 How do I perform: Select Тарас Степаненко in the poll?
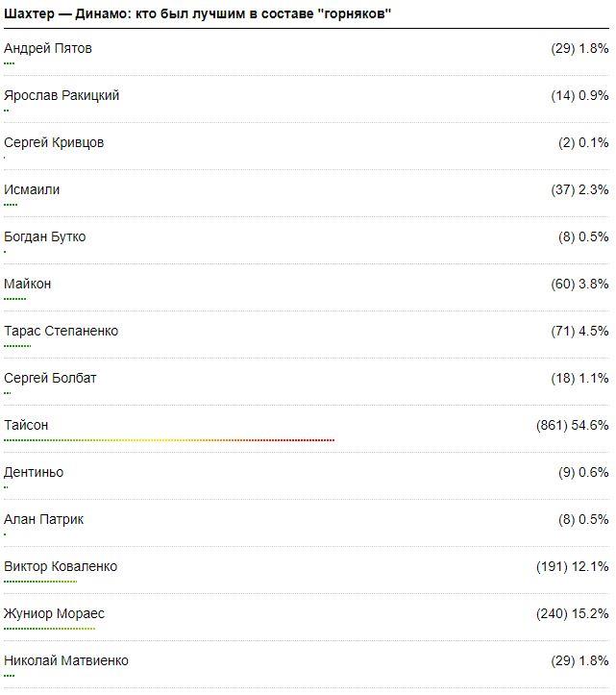[62, 331]
